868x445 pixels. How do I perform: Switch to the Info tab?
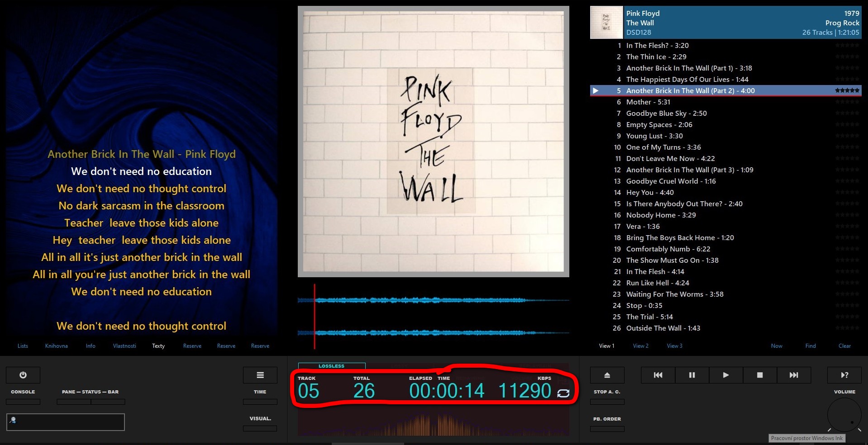(x=91, y=346)
